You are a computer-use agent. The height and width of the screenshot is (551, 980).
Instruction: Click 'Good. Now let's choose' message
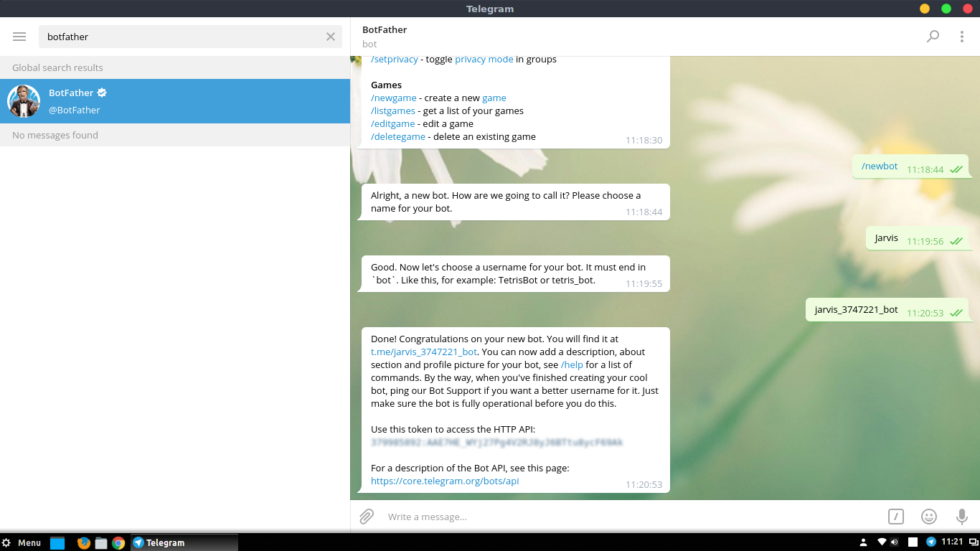pyautogui.click(x=515, y=273)
